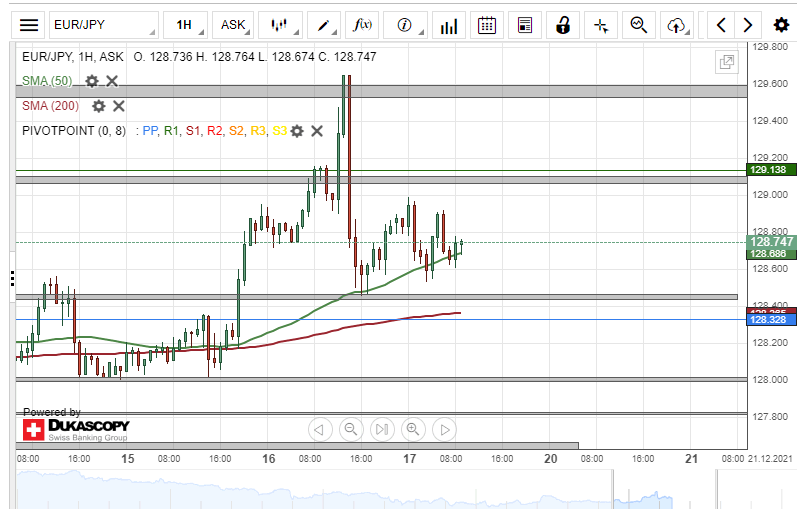
Task: Pop out chart to new window
Action: point(727,62)
